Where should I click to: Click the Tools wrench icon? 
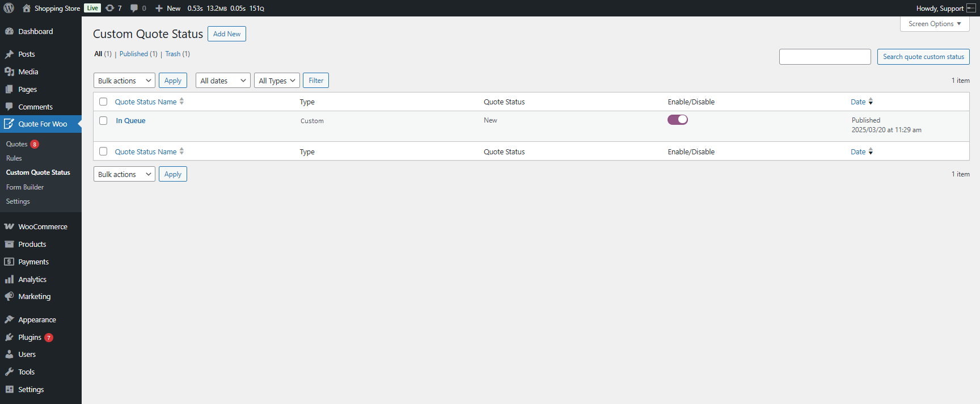[x=9, y=372]
